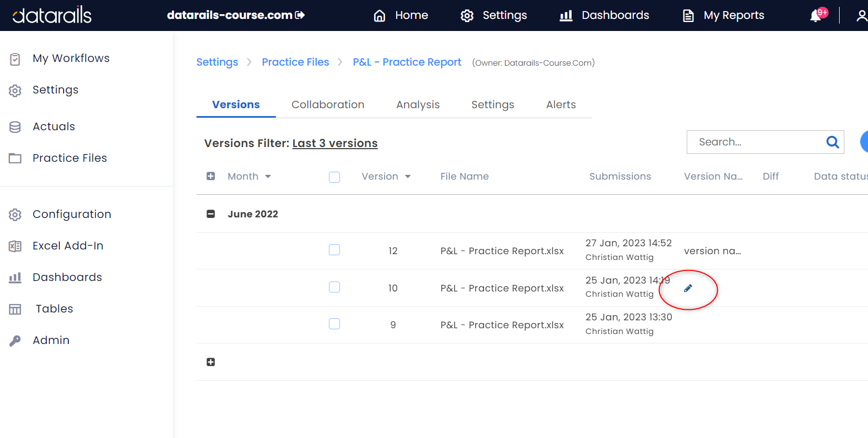Click the Dashboards bar chart icon in top bar
Viewport: 868px width, 438px height.
[x=566, y=16]
